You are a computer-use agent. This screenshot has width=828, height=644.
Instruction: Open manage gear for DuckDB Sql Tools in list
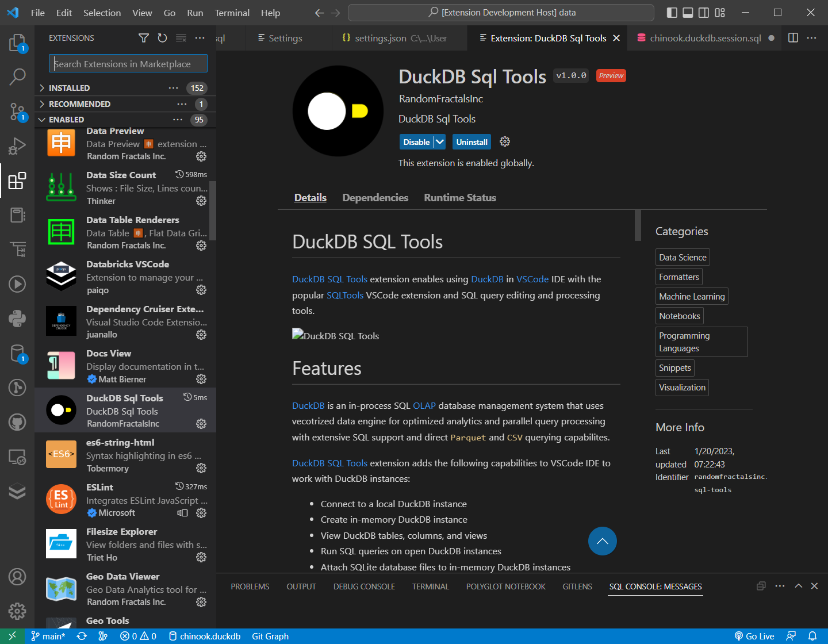[201, 424]
